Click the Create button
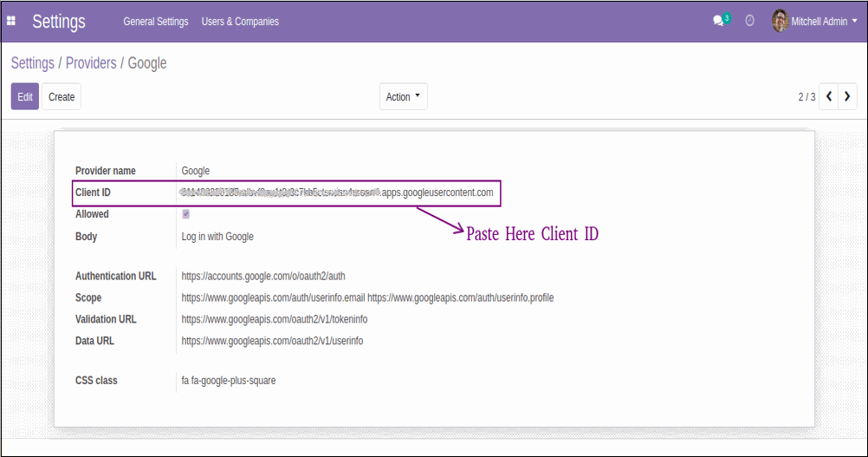 click(62, 96)
